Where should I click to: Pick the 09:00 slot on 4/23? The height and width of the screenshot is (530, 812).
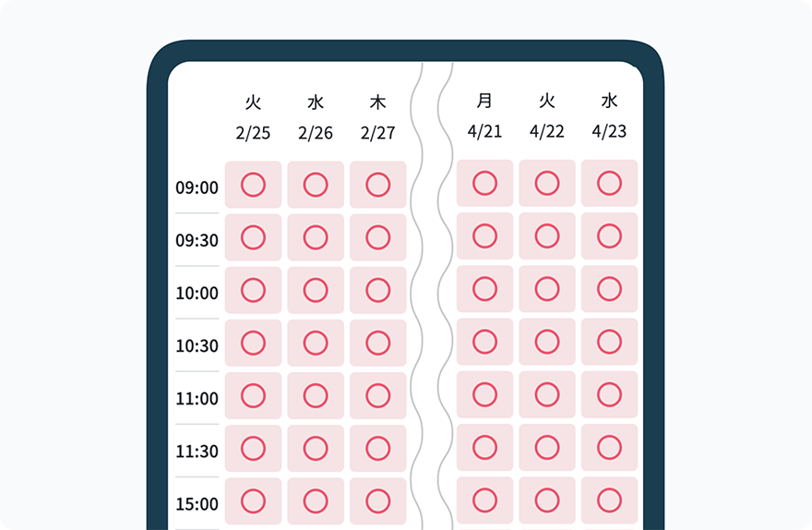609,183
